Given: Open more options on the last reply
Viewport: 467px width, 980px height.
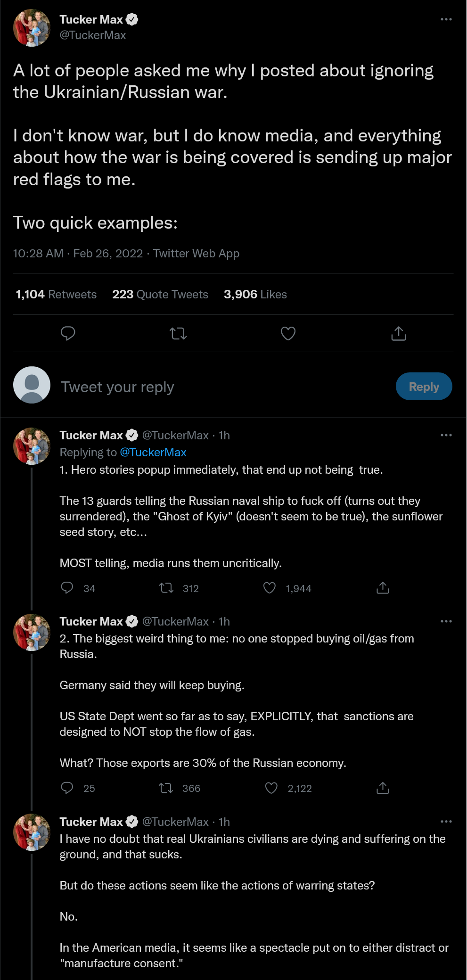Looking at the screenshot, I should [446, 822].
